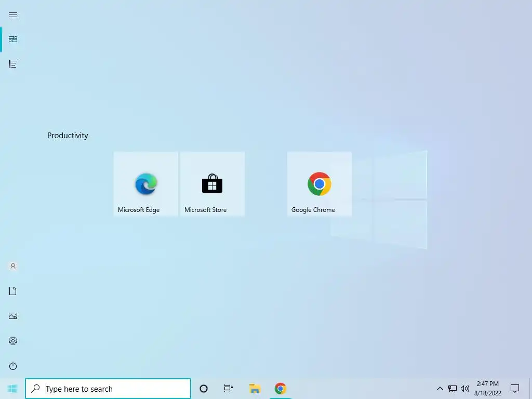Launch Microsoft Store tile
The height and width of the screenshot is (399, 532).
(212, 183)
